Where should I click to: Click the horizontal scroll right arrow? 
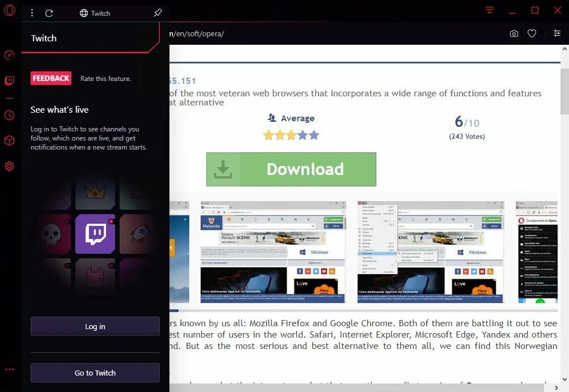557,387
